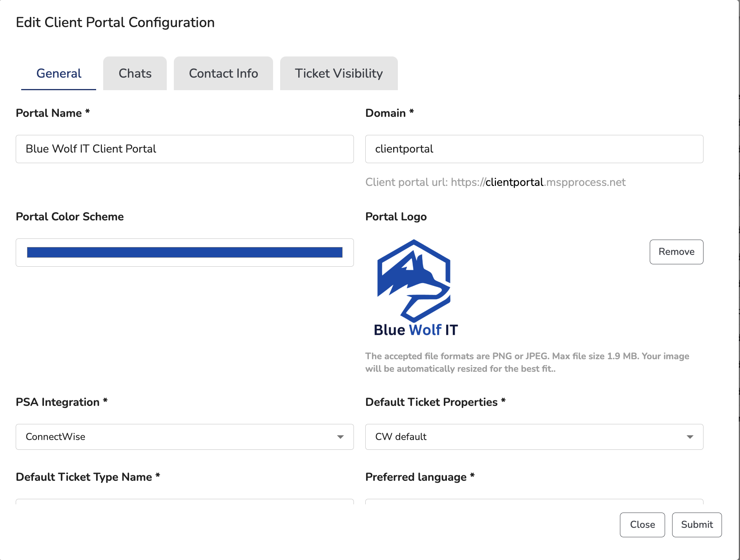
Task: Go to the Contact Info tab
Action: (223, 73)
